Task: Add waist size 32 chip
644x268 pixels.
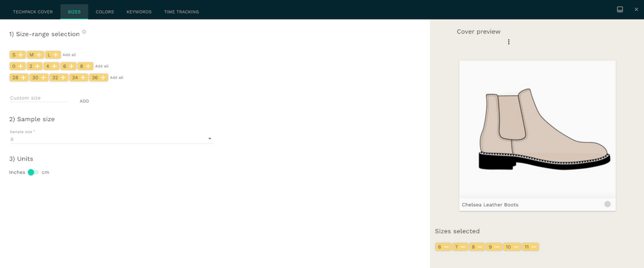Action: click(x=63, y=77)
